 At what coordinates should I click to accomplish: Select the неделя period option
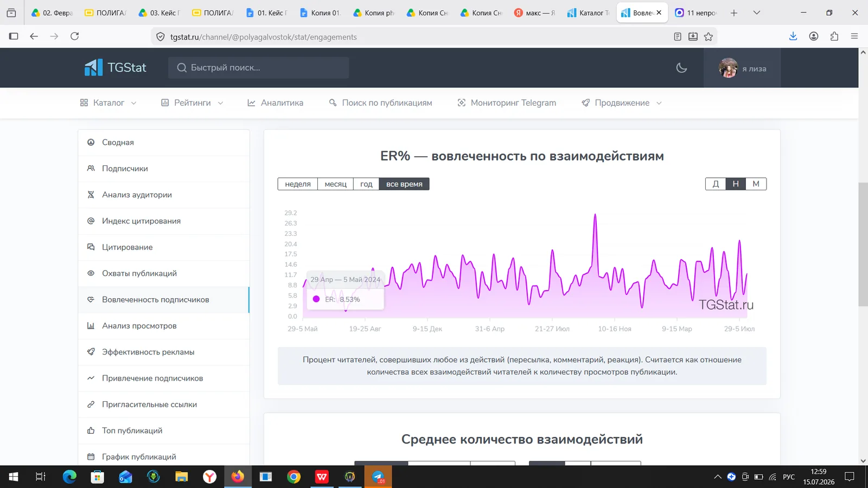pos(298,184)
